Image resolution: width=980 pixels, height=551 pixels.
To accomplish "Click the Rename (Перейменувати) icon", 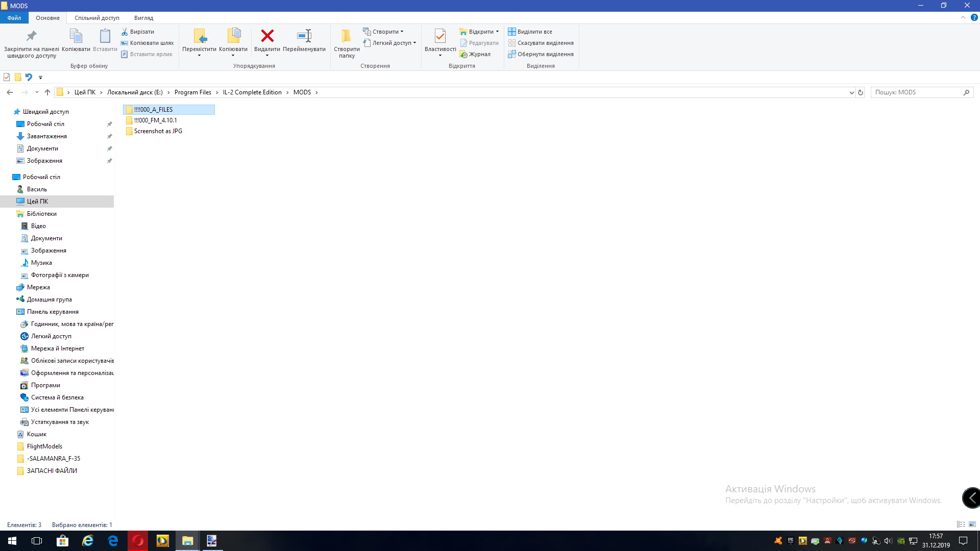I will pos(304,36).
